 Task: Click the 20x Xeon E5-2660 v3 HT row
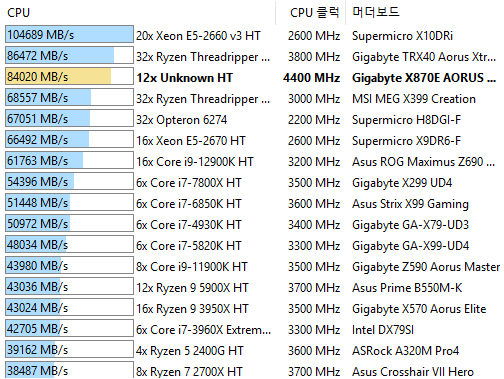pyautogui.click(x=198, y=36)
